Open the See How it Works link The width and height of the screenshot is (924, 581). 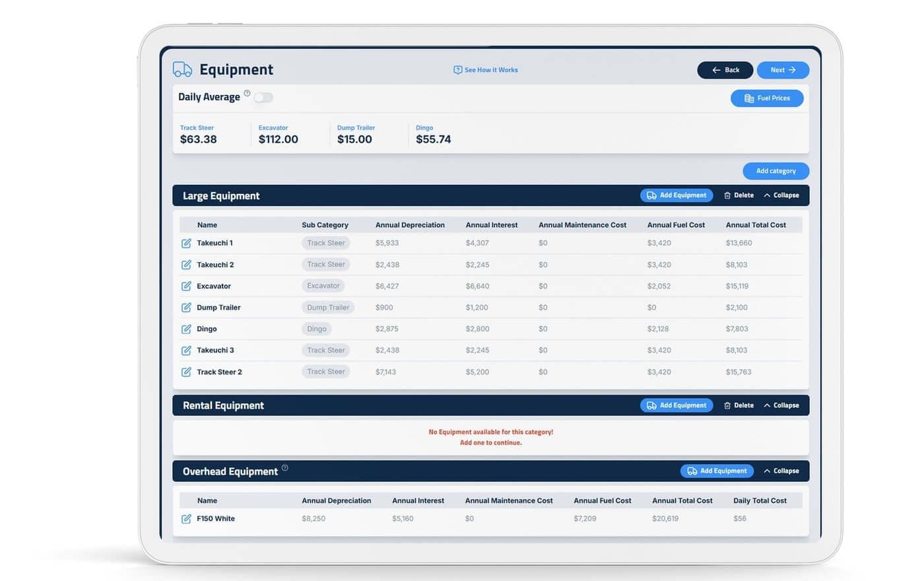[x=486, y=70]
